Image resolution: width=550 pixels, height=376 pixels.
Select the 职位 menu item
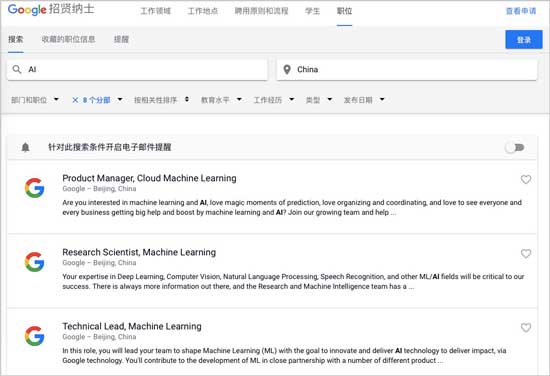[x=344, y=11]
